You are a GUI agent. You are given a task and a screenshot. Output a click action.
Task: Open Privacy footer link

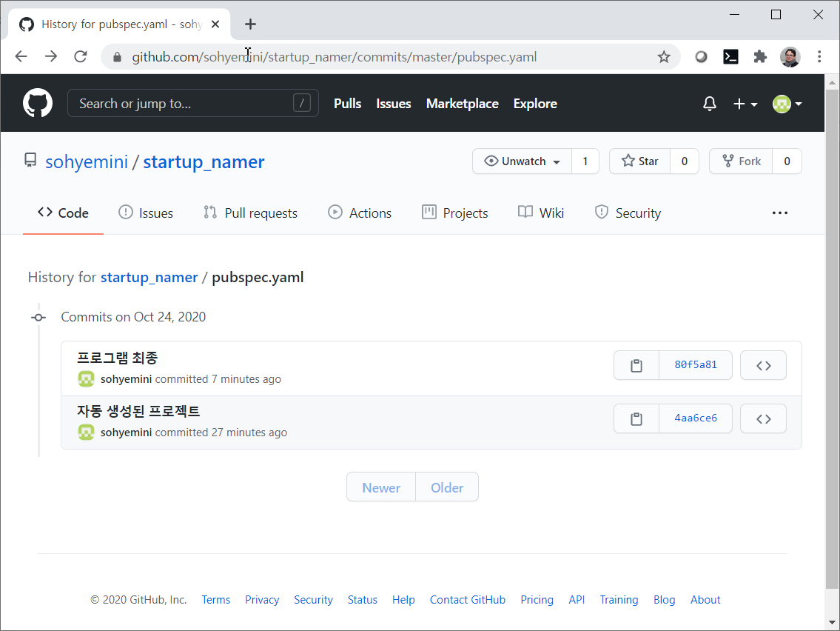click(x=262, y=600)
